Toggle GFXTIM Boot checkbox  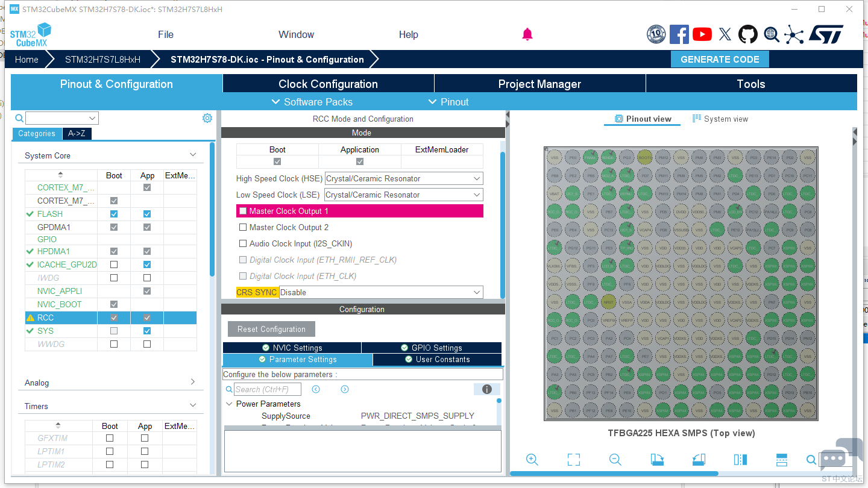click(110, 438)
